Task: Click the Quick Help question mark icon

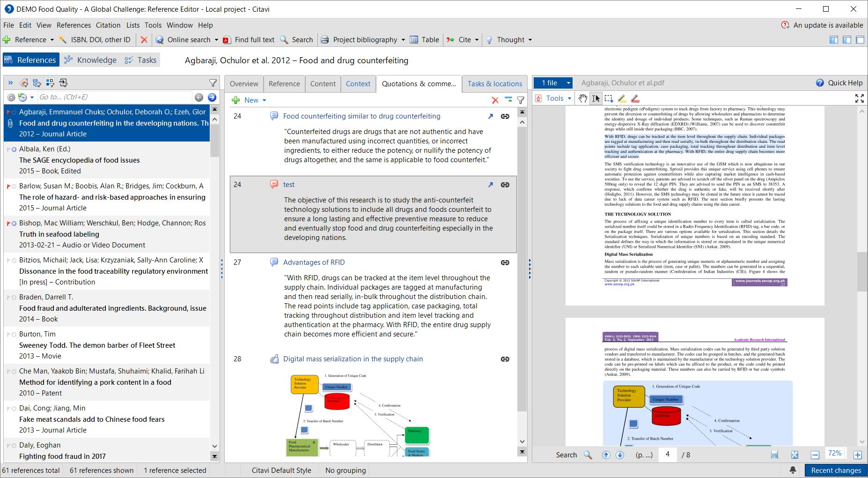Action: (820, 83)
